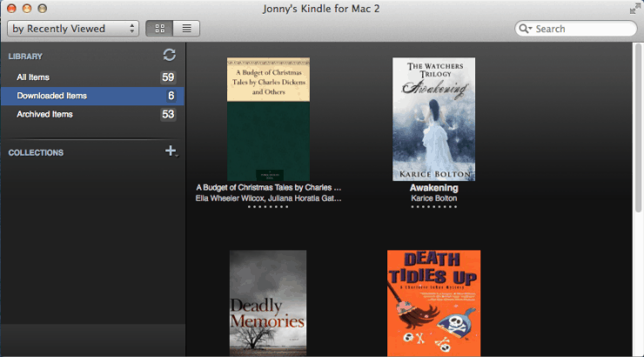Focus the Search input field
The width and height of the screenshot is (644, 357).
(x=576, y=29)
